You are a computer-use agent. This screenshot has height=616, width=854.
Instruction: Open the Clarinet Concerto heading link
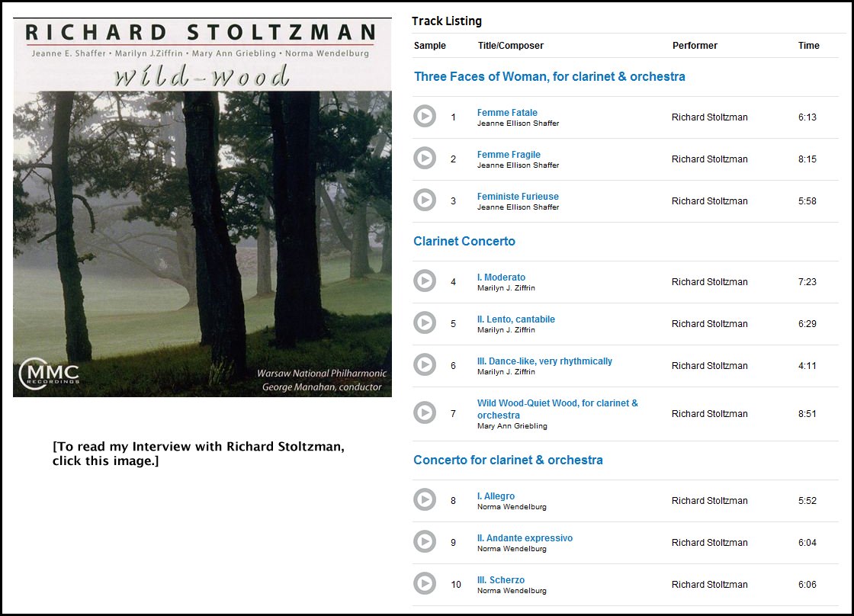tap(464, 241)
